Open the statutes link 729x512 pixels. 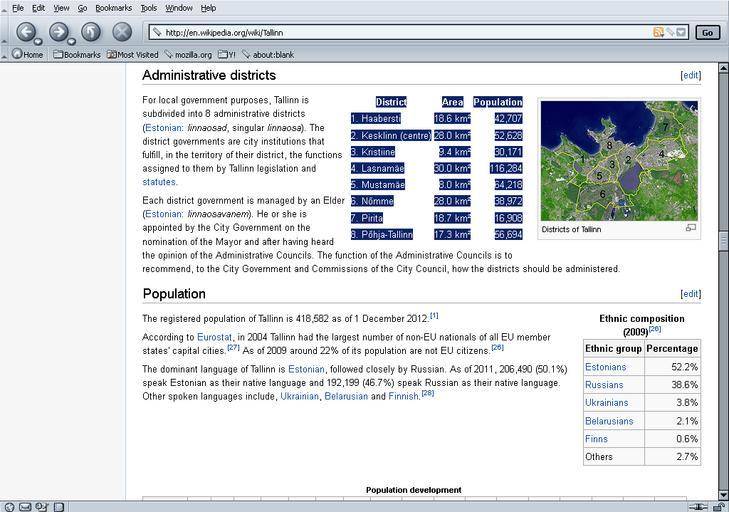click(x=159, y=182)
